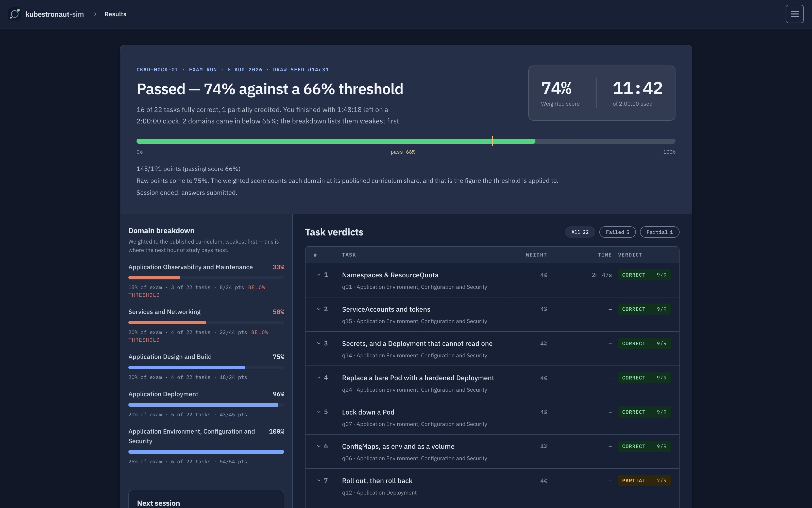Click Services and Networking progress bar

point(206,323)
